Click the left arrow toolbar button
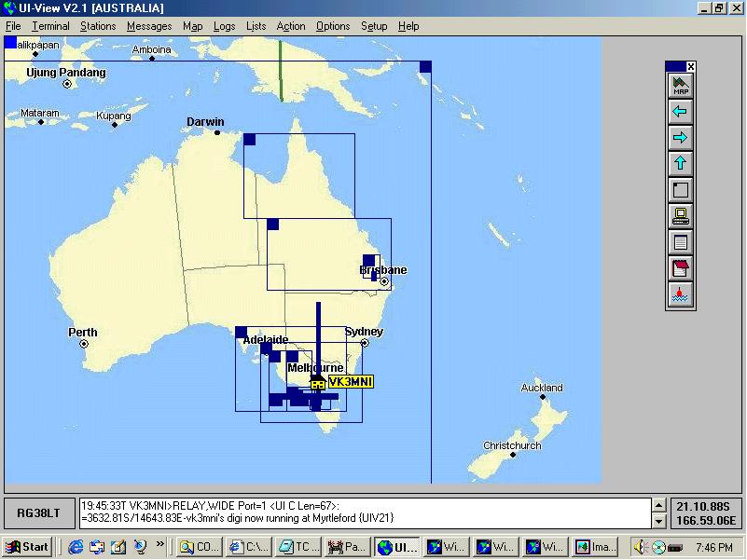Viewport: 747px width, 560px height. click(680, 112)
